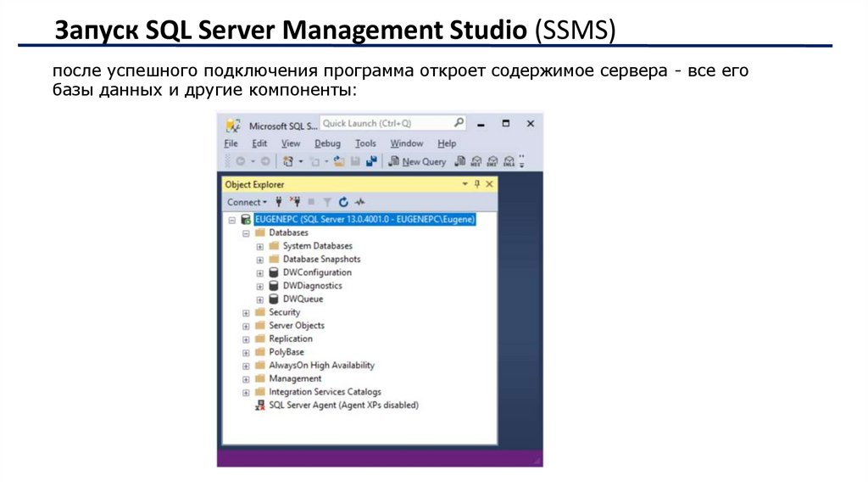Click the New Query button
This screenshot has height=487, width=868.
[417, 161]
